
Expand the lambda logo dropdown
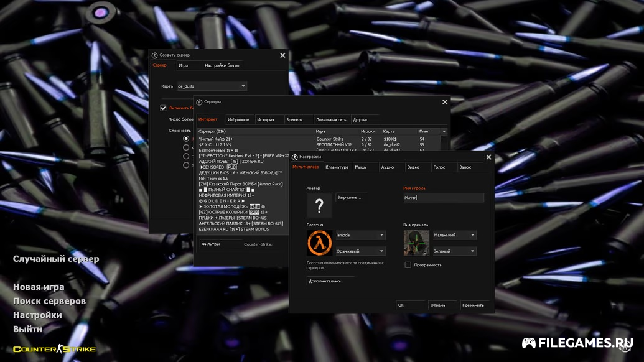coord(360,234)
